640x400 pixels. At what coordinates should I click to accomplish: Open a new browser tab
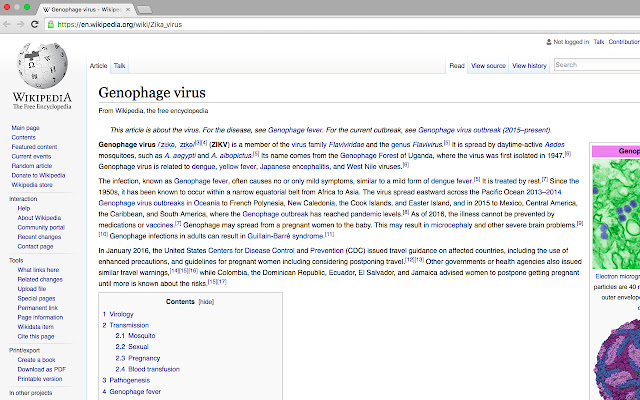pos(144,9)
